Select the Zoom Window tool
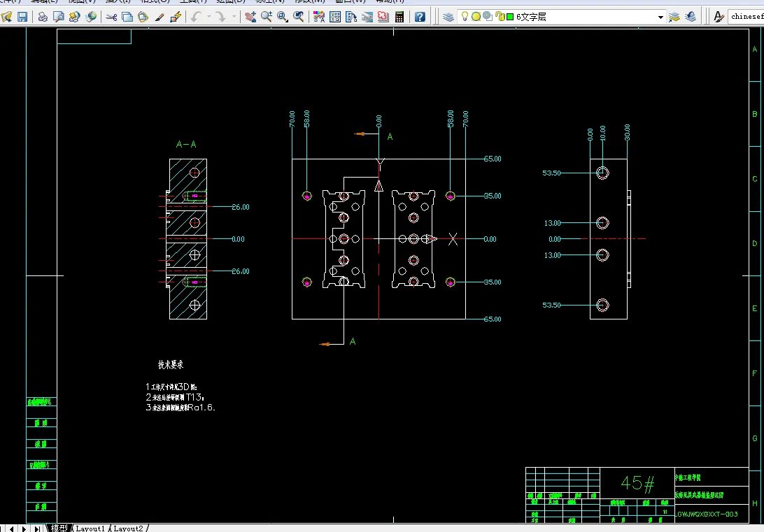This screenshot has height=532, width=764. point(283,17)
